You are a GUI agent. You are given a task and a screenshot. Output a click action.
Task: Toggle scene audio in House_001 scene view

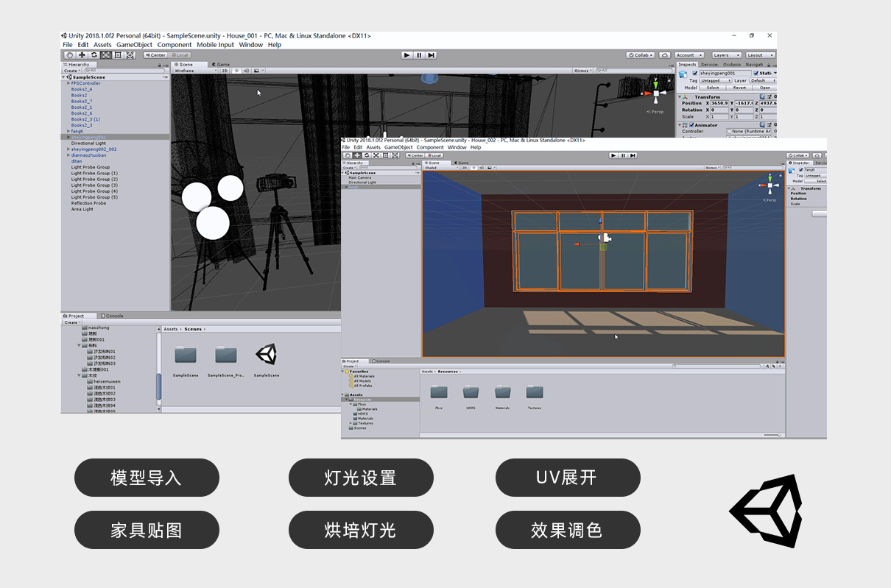246,71
